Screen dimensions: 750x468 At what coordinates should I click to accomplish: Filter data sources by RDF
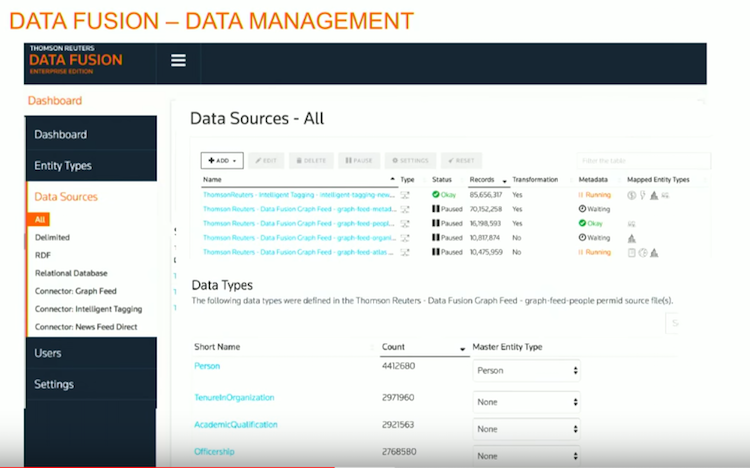tap(43, 256)
